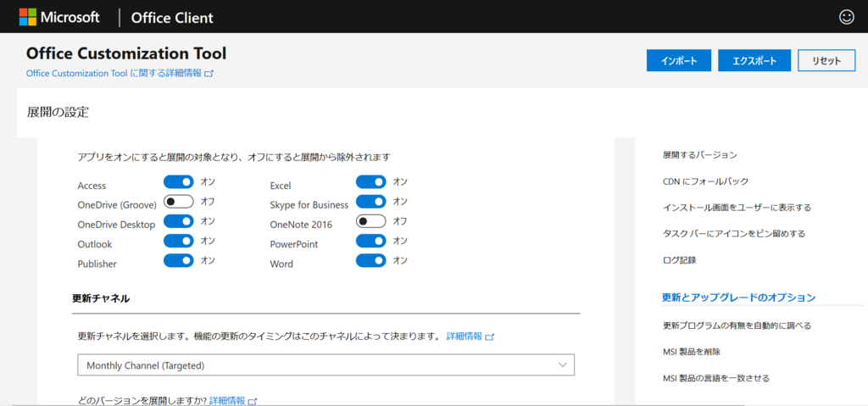Turn off the Excel switch
Viewport: 868px width, 406px height.
(371, 181)
